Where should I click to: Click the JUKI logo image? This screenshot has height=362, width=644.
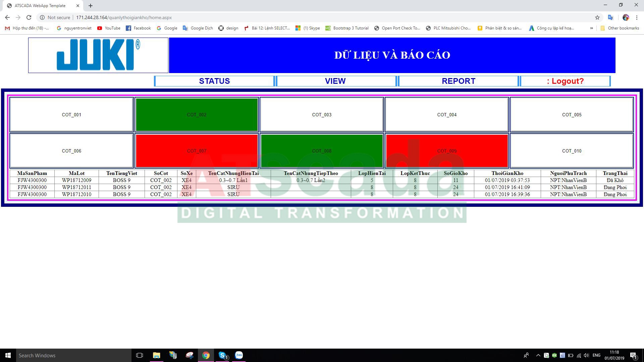(x=98, y=55)
